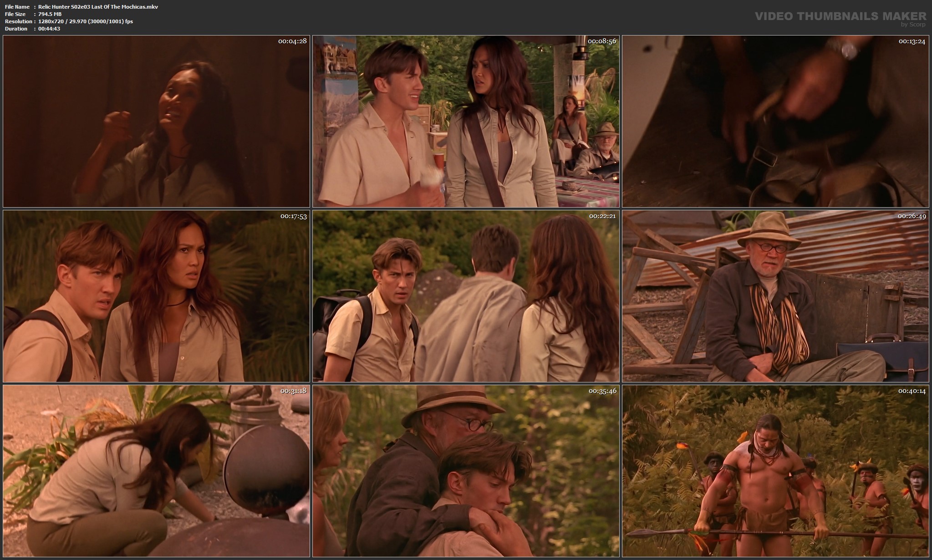Image resolution: width=932 pixels, height=560 pixels.
Task: Click the File Size value 794.5 MB
Action: click(50, 14)
